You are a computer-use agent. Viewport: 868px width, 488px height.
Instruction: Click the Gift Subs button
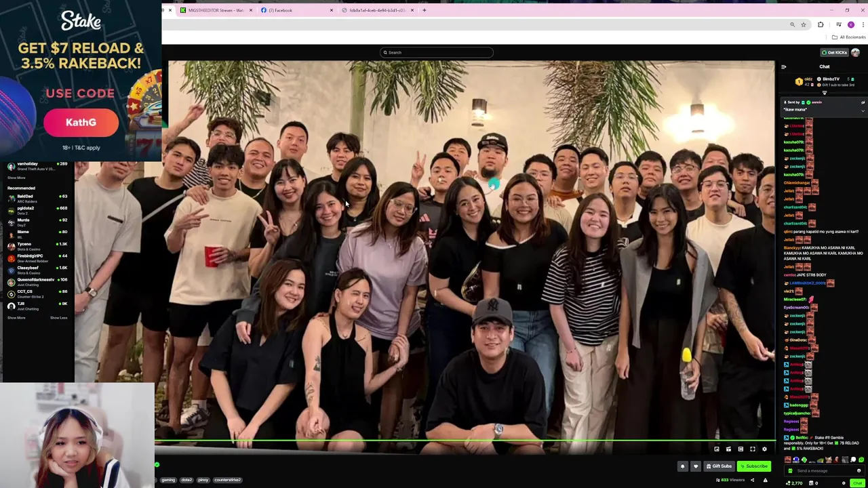pyautogui.click(x=719, y=466)
